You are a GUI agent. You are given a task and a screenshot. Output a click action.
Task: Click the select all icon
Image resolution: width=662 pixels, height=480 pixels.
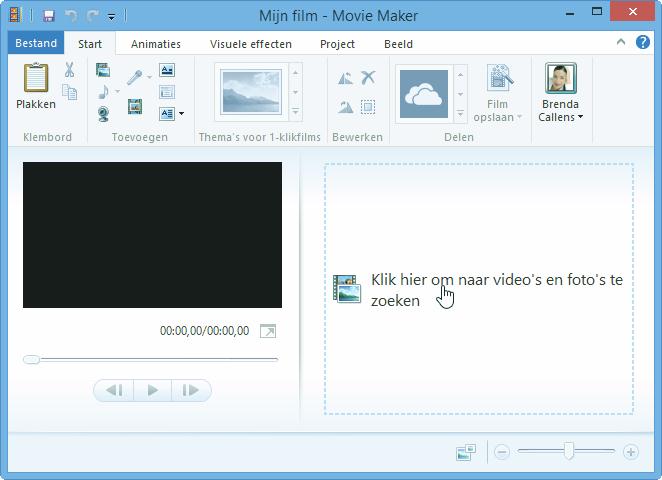[x=368, y=107]
